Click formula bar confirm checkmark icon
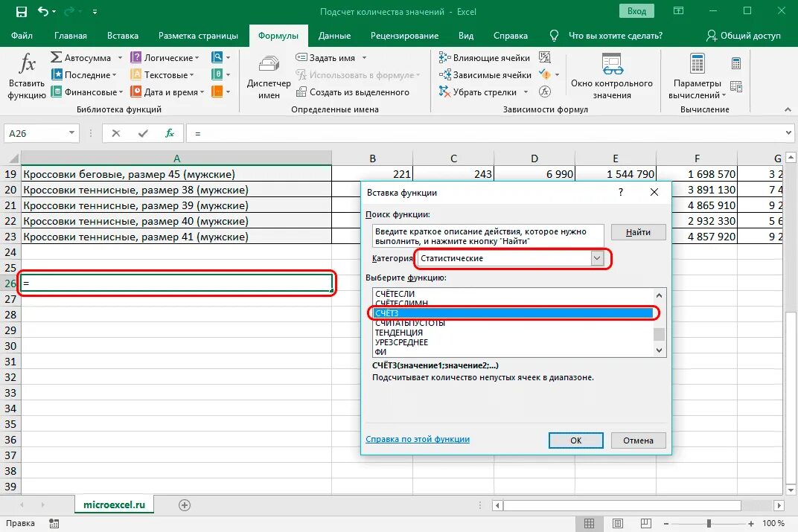 pyautogui.click(x=143, y=133)
